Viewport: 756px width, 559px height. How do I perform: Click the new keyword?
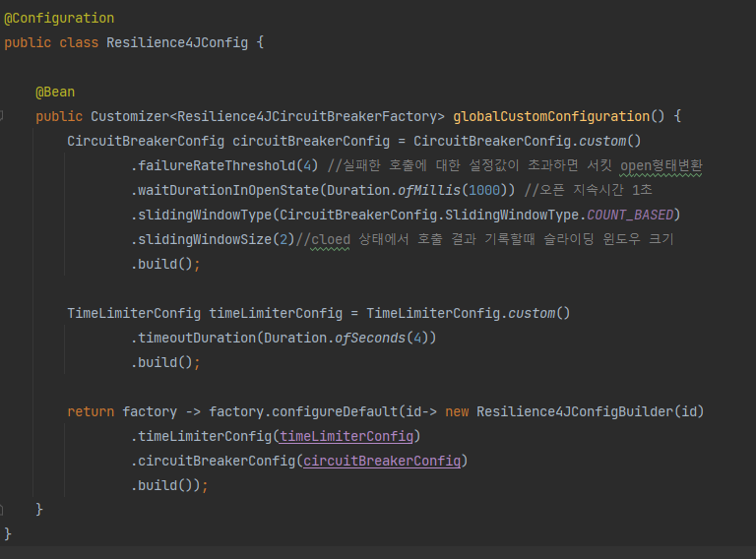(x=457, y=411)
